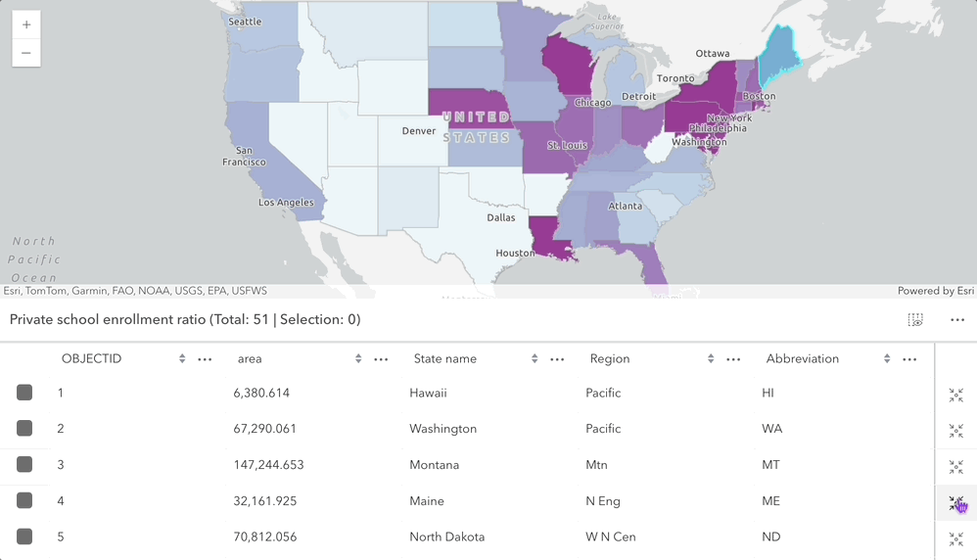This screenshot has height=560, width=977.
Task: Check the North Dakota row checkbox
Action: (24, 537)
